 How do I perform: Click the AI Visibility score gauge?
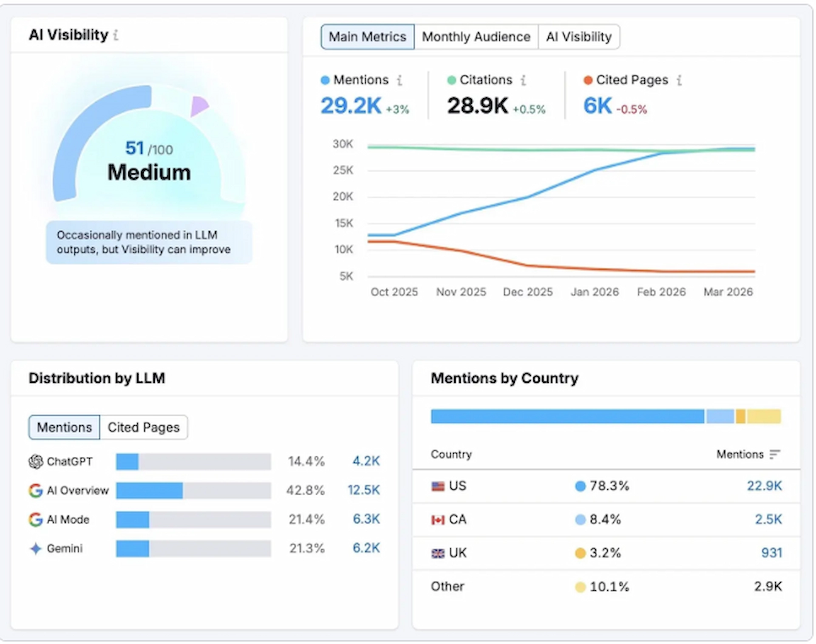click(x=149, y=144)
